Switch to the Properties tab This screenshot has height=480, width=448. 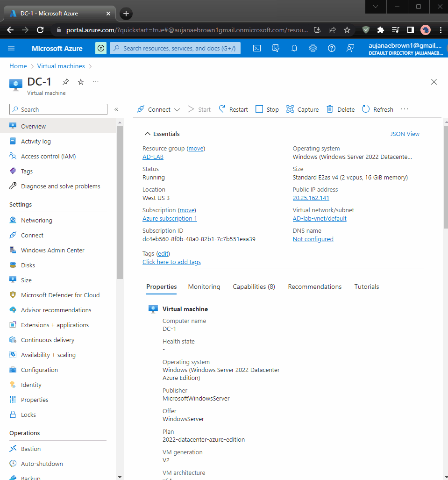click(161, 287)
